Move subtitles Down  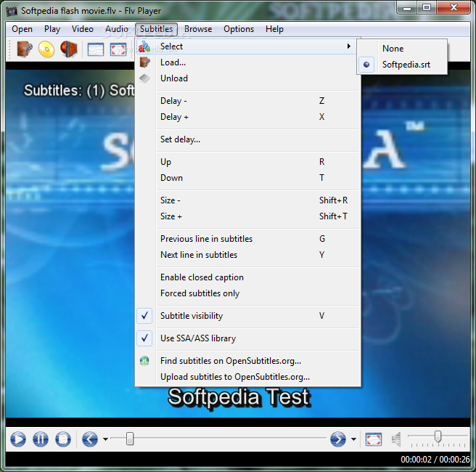[x=247, y=178]
